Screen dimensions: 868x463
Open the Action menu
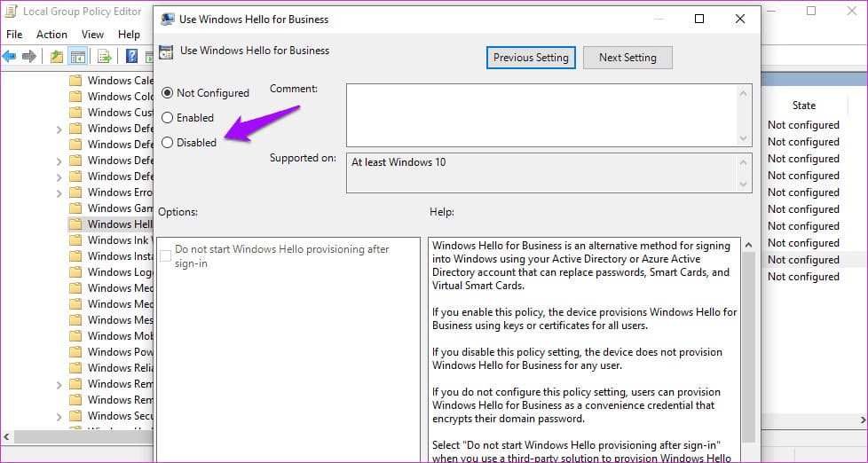[51, 35]
